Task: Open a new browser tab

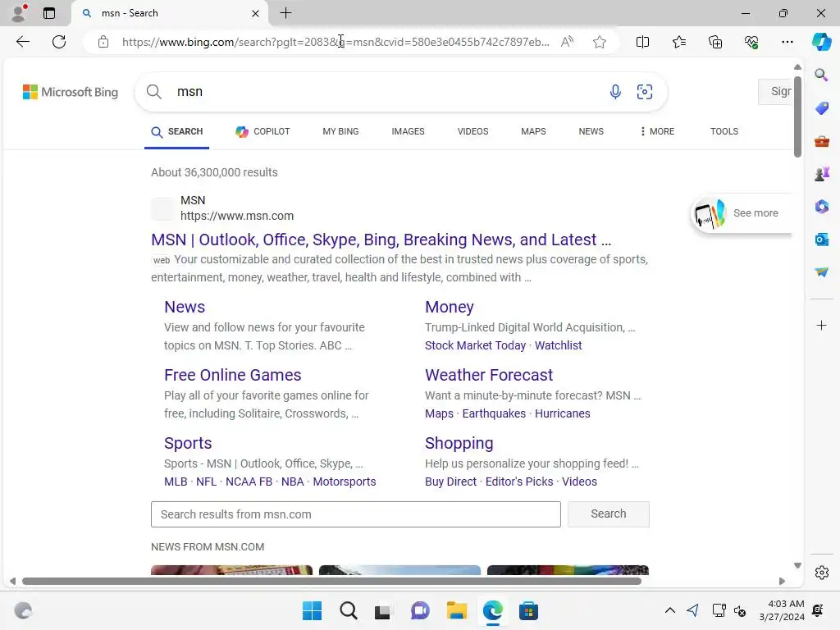Action: click(x=286, y=13)
